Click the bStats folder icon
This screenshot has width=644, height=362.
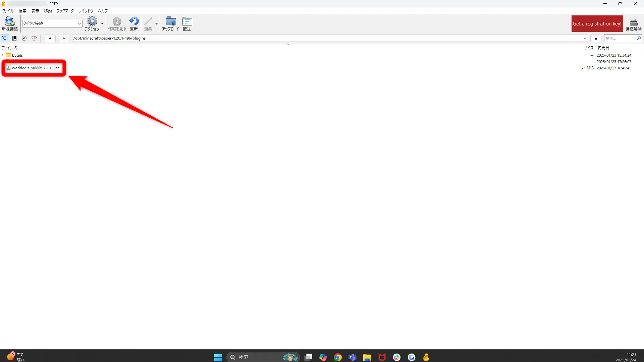click(8, 55)
